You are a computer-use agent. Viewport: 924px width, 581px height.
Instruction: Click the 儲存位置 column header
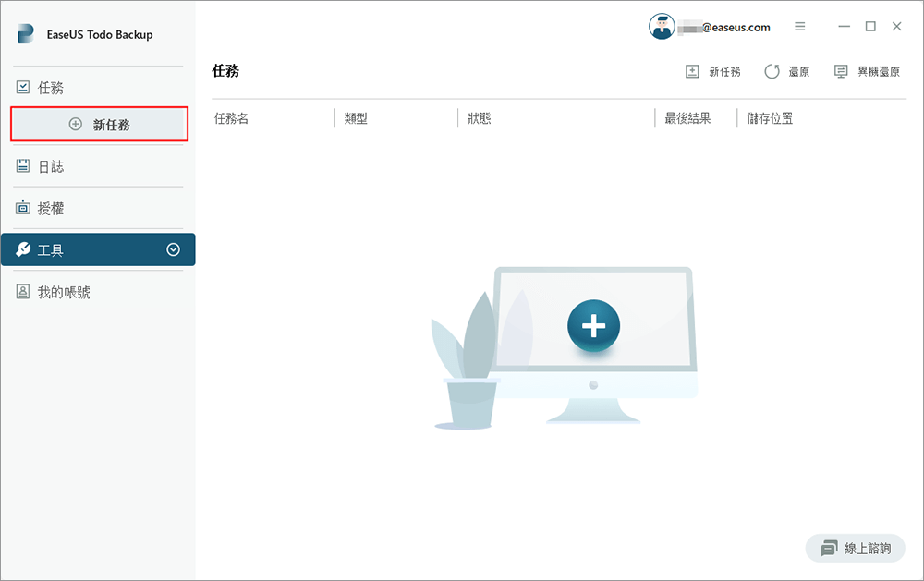[x=769, y=117]
